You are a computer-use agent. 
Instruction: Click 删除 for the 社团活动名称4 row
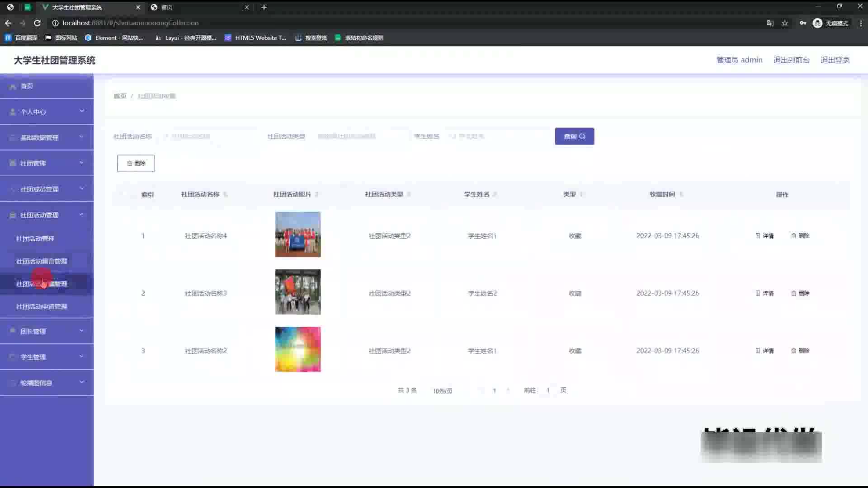pyautogui.click(x=800, y=236)
